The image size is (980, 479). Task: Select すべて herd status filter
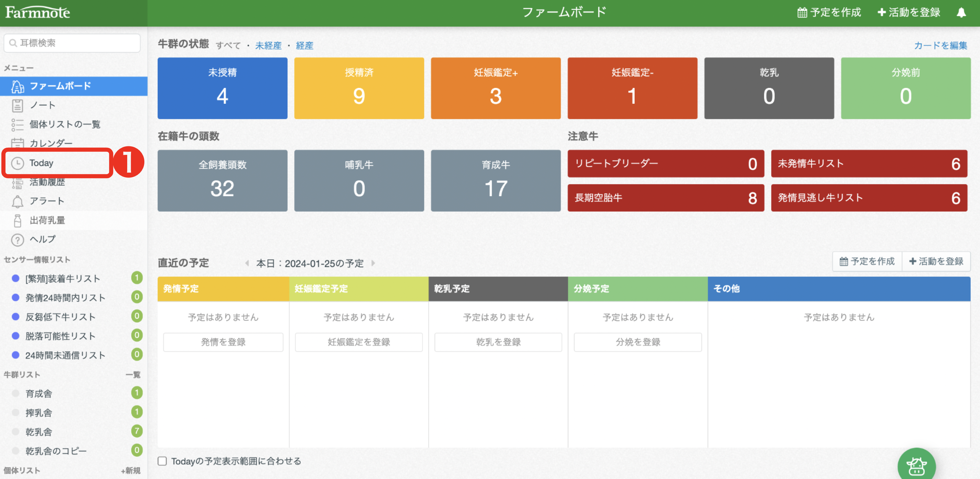228,46
